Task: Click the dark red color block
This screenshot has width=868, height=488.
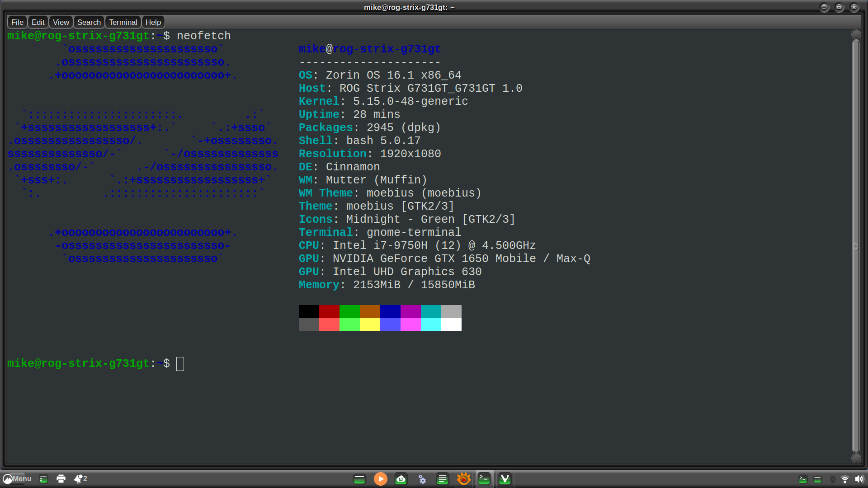Action: tap(329, 311)
